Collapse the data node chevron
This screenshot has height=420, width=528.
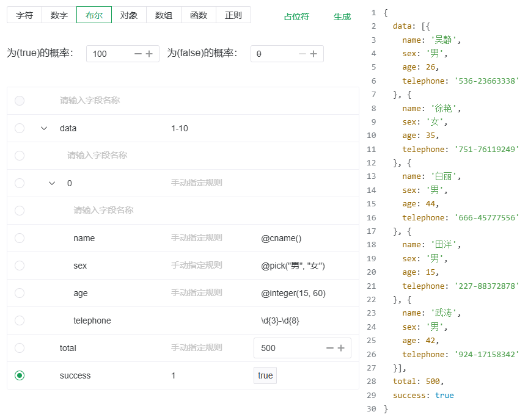coord(43,128)
